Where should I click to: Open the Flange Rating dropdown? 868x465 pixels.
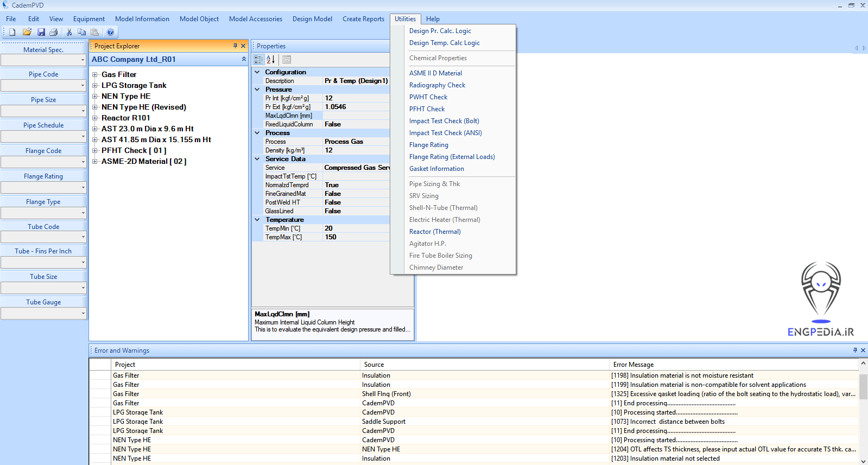pos(83,187)
